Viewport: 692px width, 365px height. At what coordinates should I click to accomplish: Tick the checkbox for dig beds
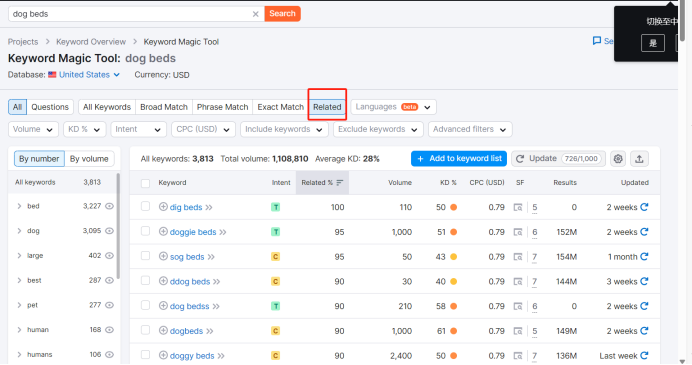tap(145, 206)
